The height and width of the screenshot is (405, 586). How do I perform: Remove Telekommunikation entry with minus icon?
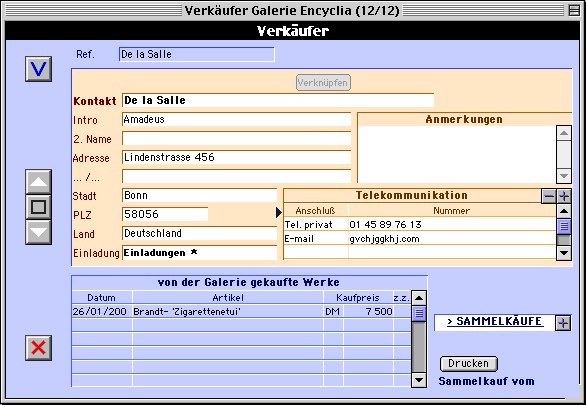[549, 196]
